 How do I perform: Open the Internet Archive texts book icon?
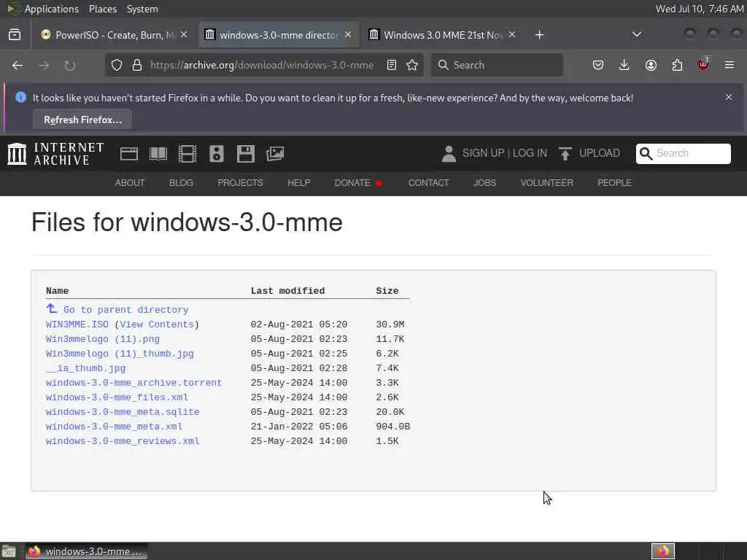[x=158, y=154]
